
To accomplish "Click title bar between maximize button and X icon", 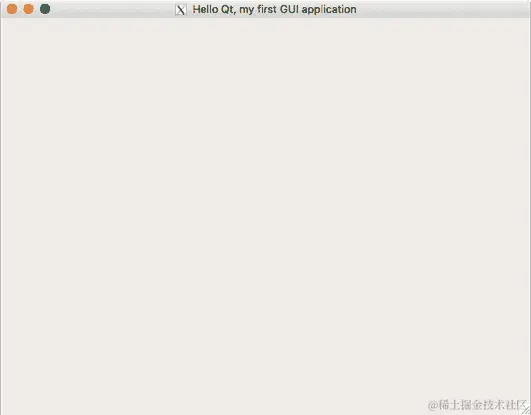I will [113, 9].
